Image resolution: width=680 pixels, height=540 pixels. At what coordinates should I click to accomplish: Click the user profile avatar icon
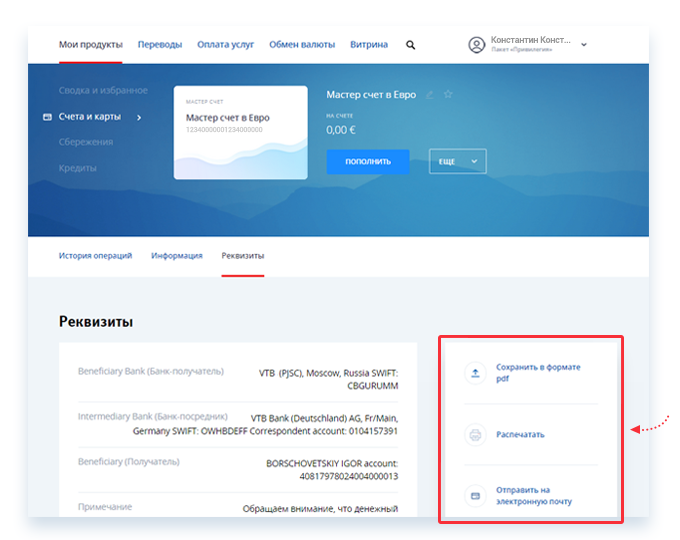tap(476, 45)
